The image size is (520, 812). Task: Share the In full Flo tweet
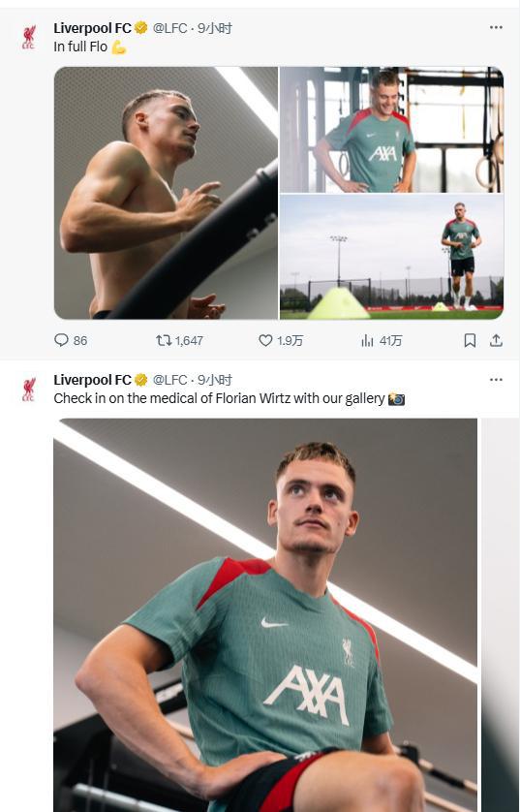click(496, 340)
